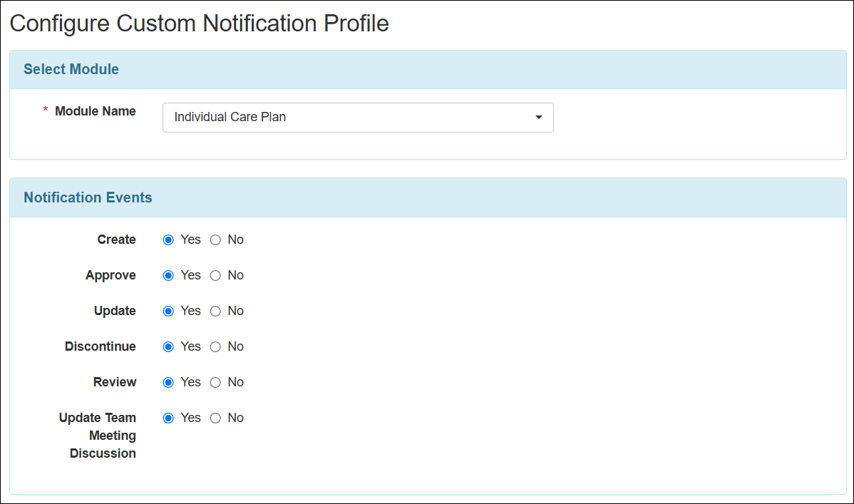Select Yes for Update Team Meeting Discussion
The width and height of the screenshot is (854, 504).
[x=168, y=418]
